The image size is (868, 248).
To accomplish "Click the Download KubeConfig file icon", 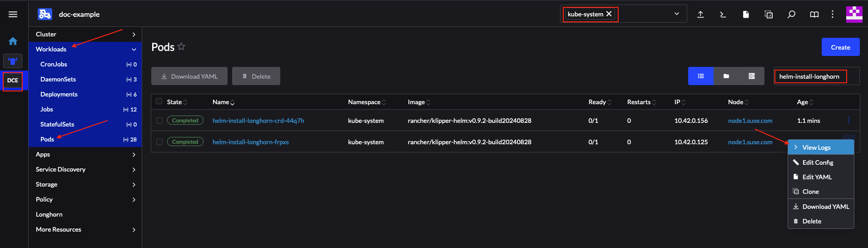I will [746, 15].
